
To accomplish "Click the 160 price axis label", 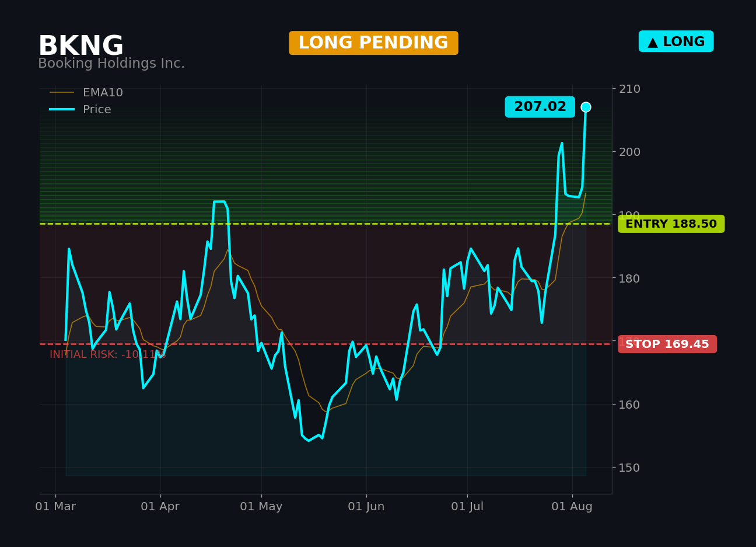I will point(629,404).
